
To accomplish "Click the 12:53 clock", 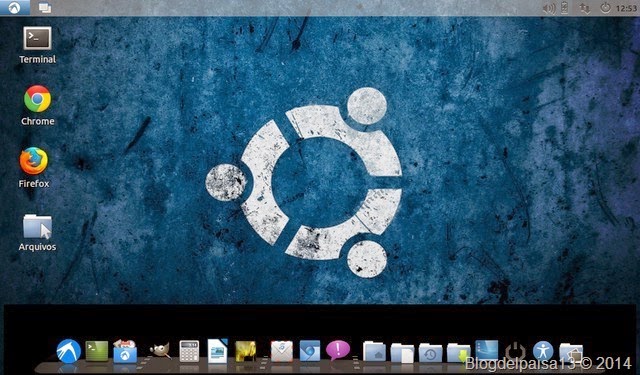I will click(626, 8).
